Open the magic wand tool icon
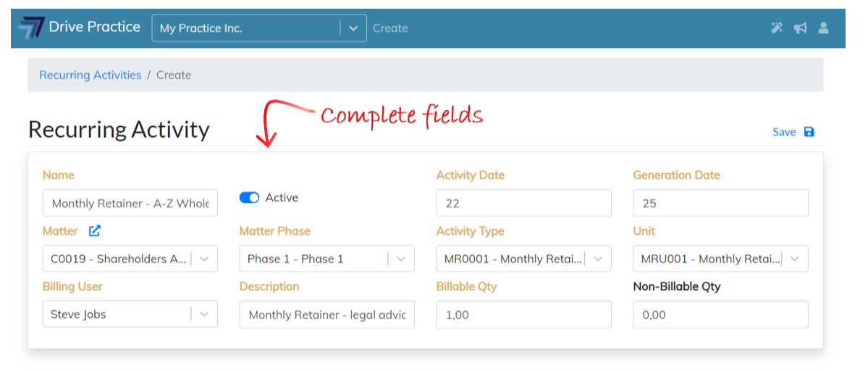 (777, 28)
